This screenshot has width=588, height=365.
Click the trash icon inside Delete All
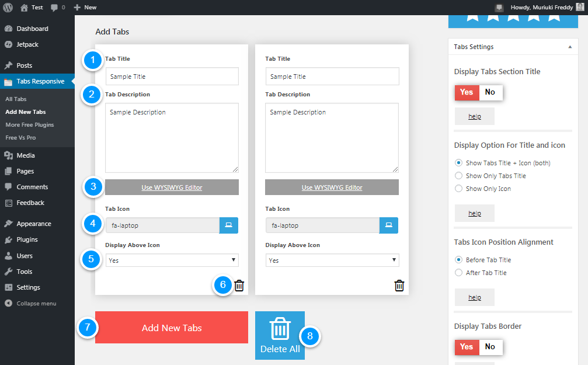pyautogui.click(x=280, y=328)
